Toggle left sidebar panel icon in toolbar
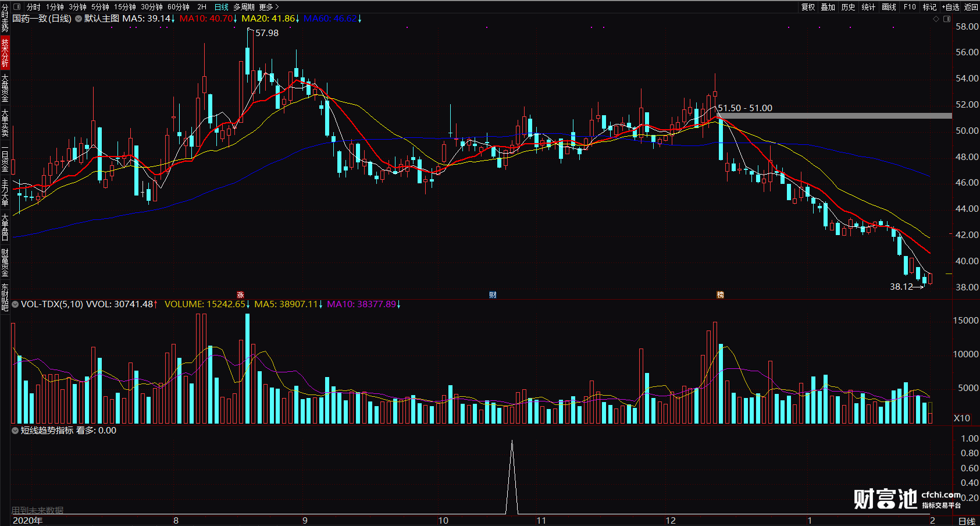Viewport: 980px width, 526px height. tap(17, 7)
